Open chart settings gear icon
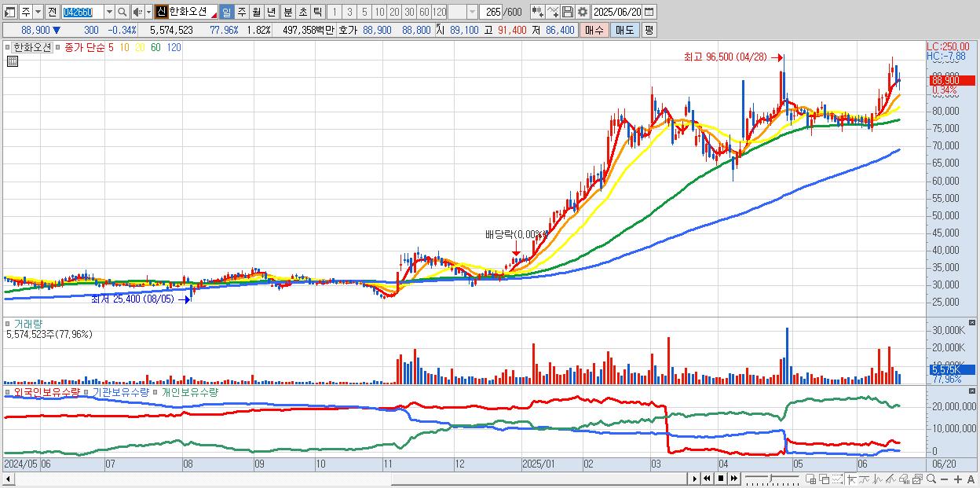This screenshot has height=488, width=980. (x=583, y=12)
